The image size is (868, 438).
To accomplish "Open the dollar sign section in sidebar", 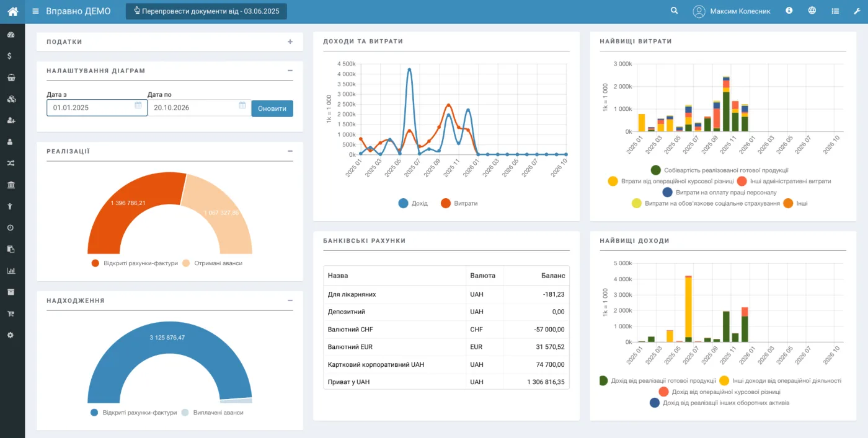I will click(11, 56).
